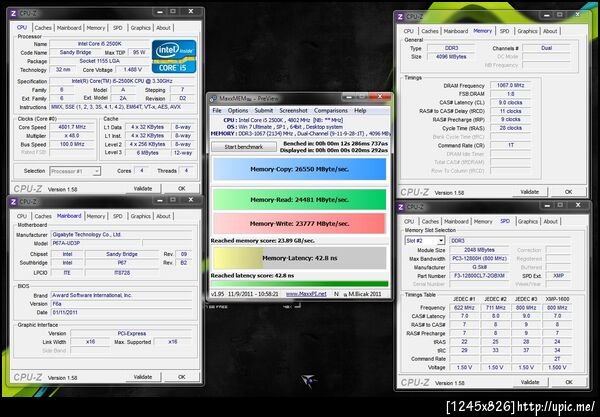Click Validate in the processor CPU-Z window
Image resolution: width=600 pixels, height=417 pixels.
coord(143,188)
